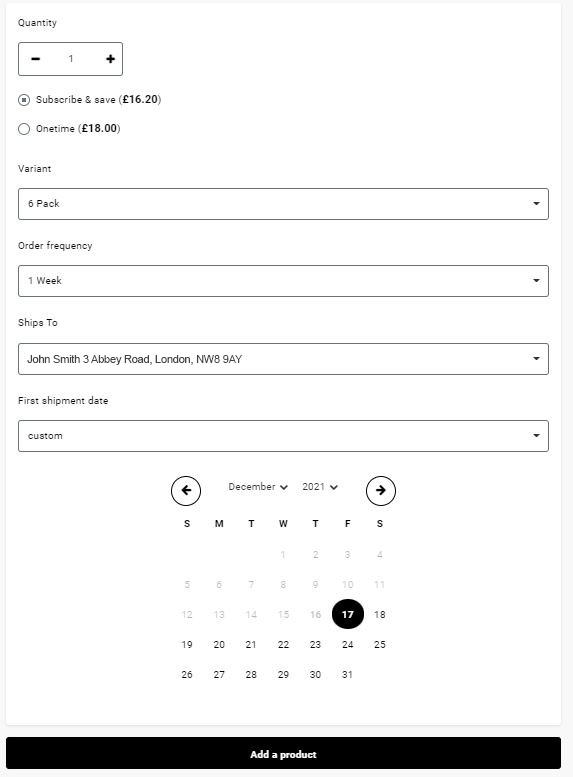The width and height of the screenshot is (573, 777).
Task: Choose December 26 in the calendar
Action: [187, 674]
